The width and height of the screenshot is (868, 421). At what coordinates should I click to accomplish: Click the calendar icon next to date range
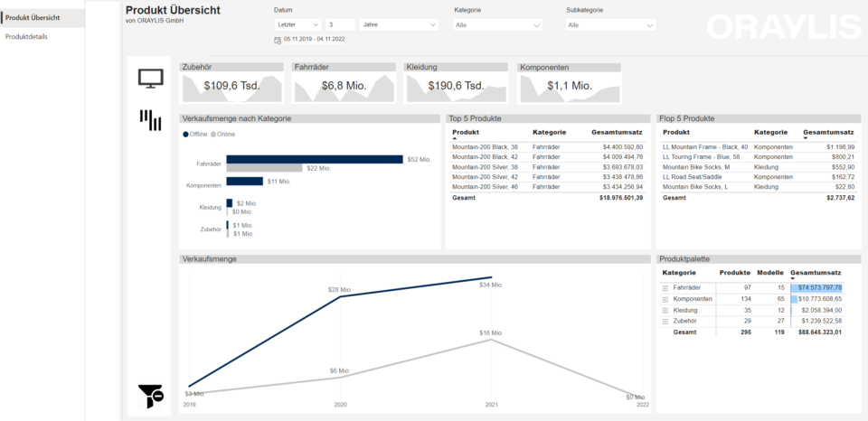[x=278, y=40]
